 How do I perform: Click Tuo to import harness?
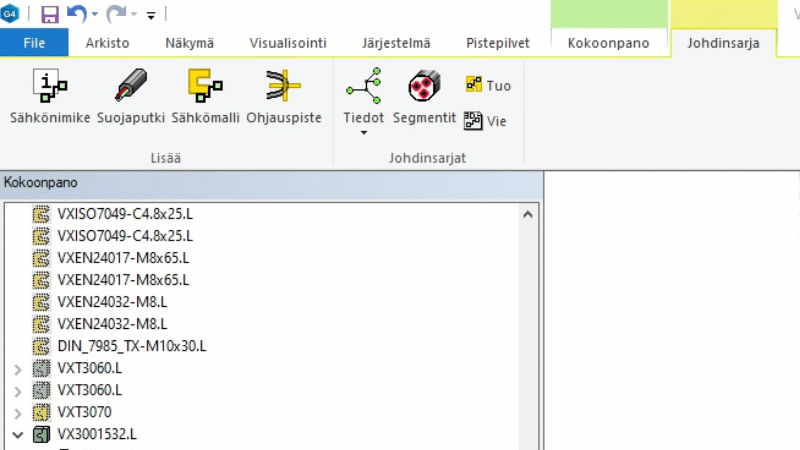click(x=488, y=85)
